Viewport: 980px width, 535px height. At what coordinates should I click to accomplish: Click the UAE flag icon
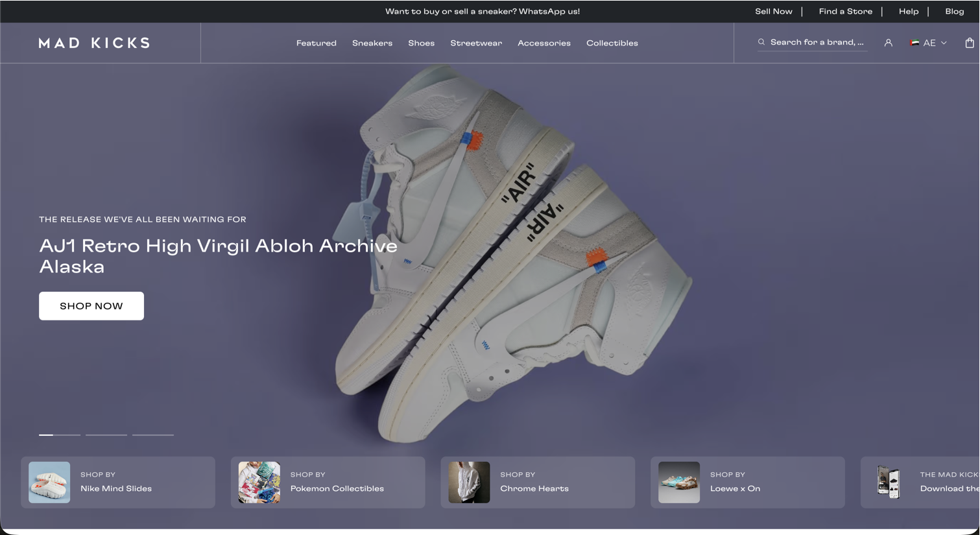pyautogui.click(x=914, y=43)
